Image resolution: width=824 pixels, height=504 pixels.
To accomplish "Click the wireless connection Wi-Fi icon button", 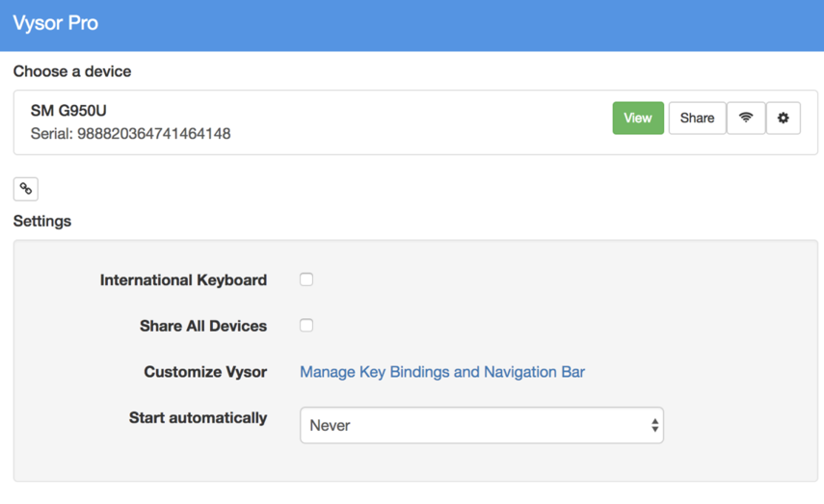I will pos(746,118).
